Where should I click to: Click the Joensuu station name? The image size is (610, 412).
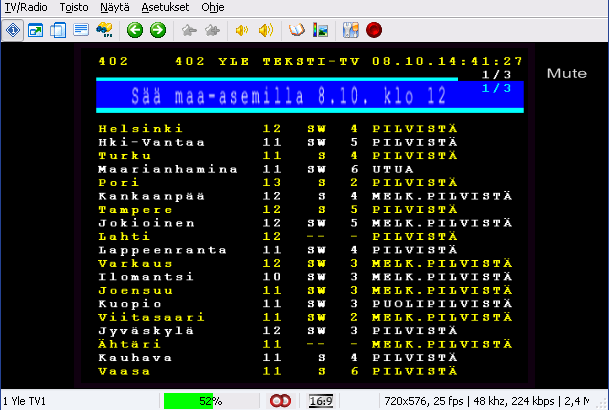(x=135, y=291)
